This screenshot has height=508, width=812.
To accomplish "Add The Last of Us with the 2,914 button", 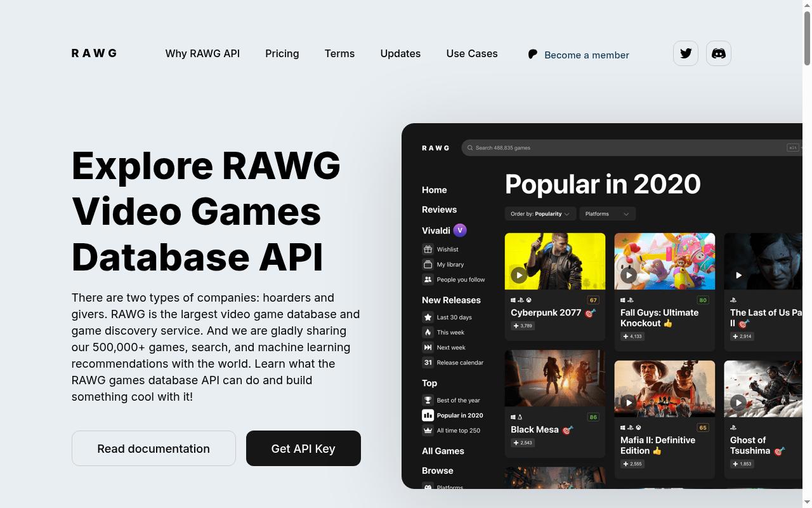I will [742, 337].
